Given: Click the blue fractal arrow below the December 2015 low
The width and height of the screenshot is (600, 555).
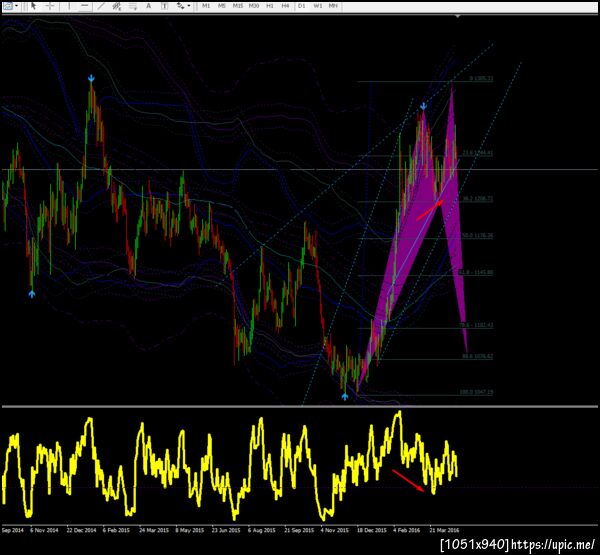Looking at the screenshot, I should click(345, 397).
